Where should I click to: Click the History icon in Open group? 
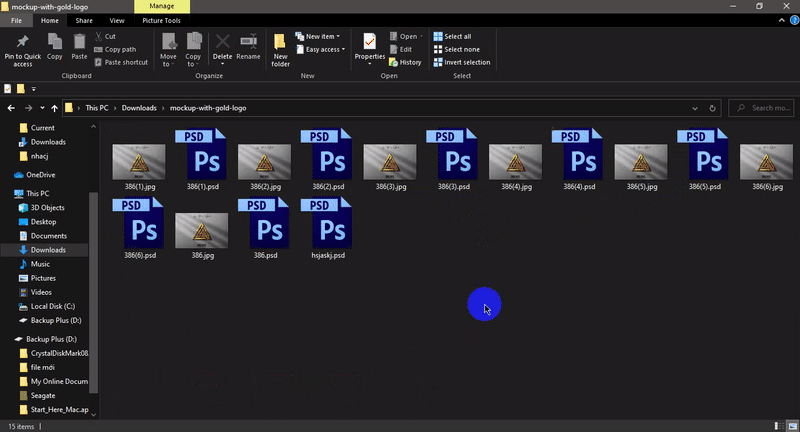[404, 62]
